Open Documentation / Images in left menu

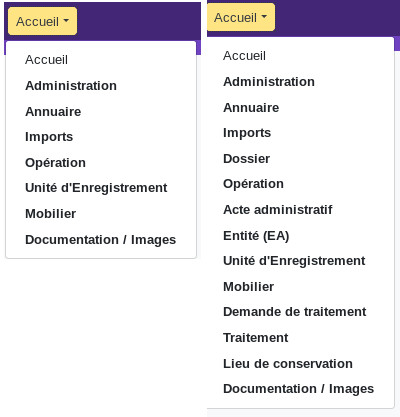(x=101, y=240)
